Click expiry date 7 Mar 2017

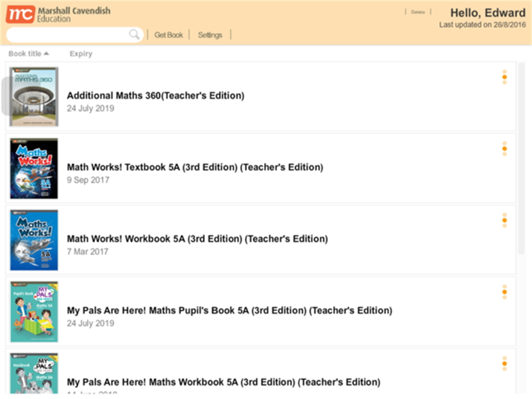coord(88,252)
